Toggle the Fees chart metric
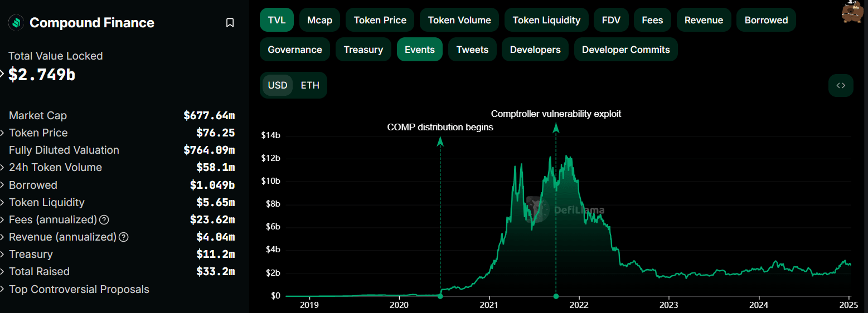 point(652,20)
